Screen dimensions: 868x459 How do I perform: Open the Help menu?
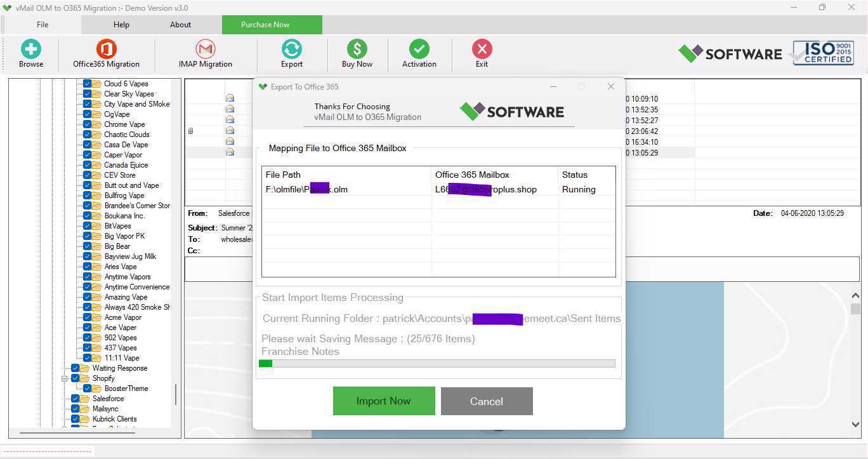point(121,25)
